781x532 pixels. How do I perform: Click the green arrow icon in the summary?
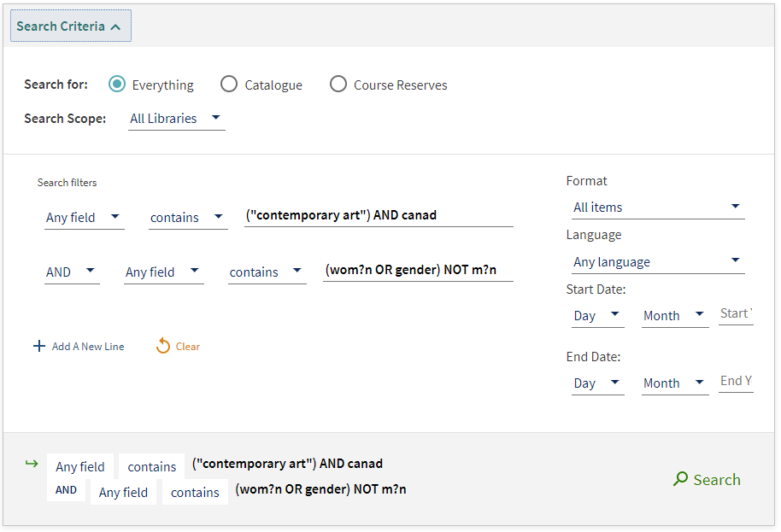pyautogui.click(x=32, y=464)
